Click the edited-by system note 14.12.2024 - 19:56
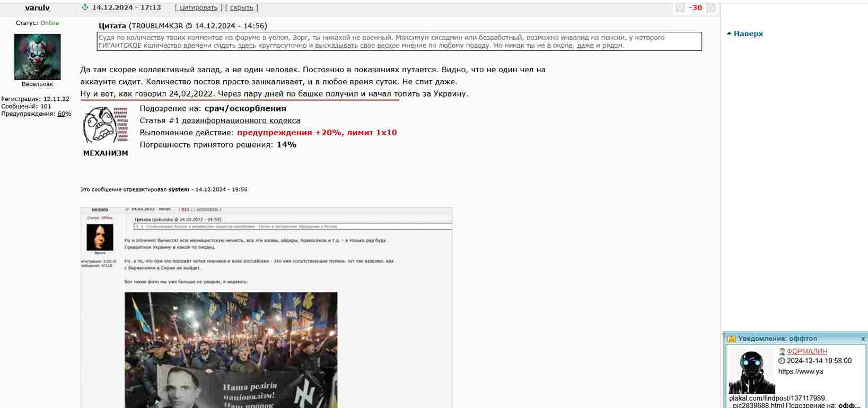This screenshot has height=408, width=868. click(x=164, y=189)
